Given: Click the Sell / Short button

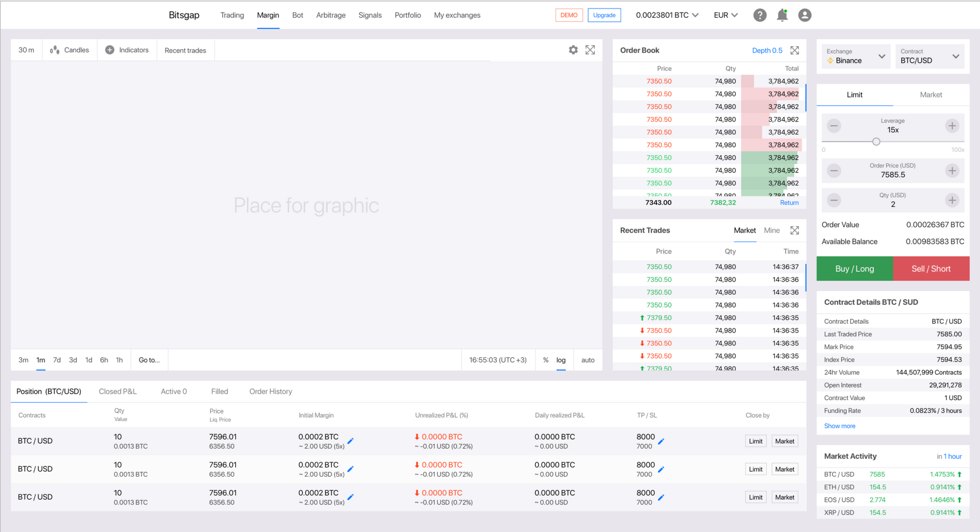Looking at the screenshot, I should [931, 268].
